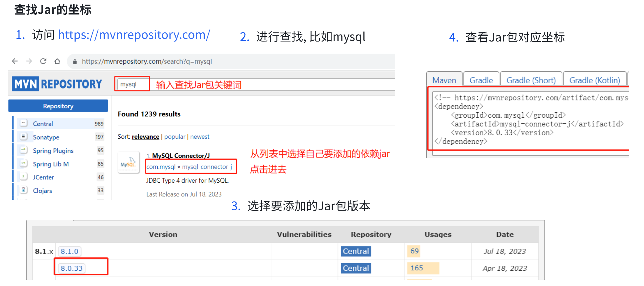Screen dimensions: 644x286
Task: Click the JCenter row icon
Action: (24, 177)
